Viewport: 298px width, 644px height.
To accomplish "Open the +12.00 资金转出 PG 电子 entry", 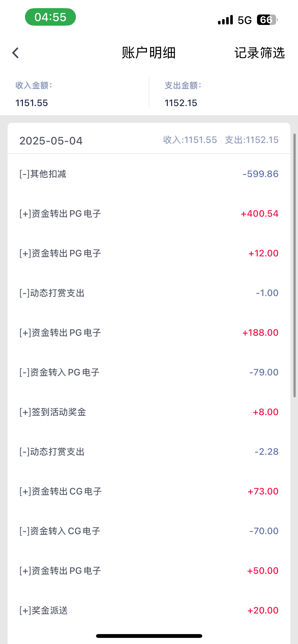I will tap(149, 253).
